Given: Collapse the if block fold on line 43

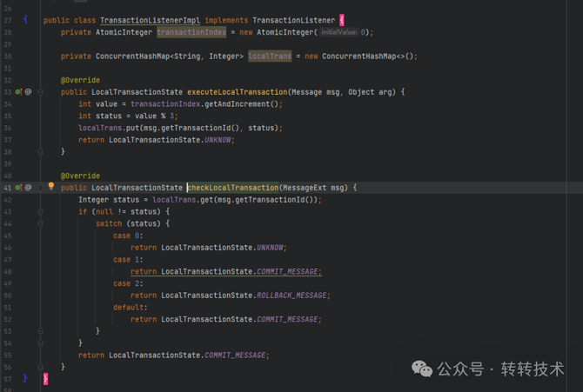Looking at the screenshot, I should coord(40,211).
